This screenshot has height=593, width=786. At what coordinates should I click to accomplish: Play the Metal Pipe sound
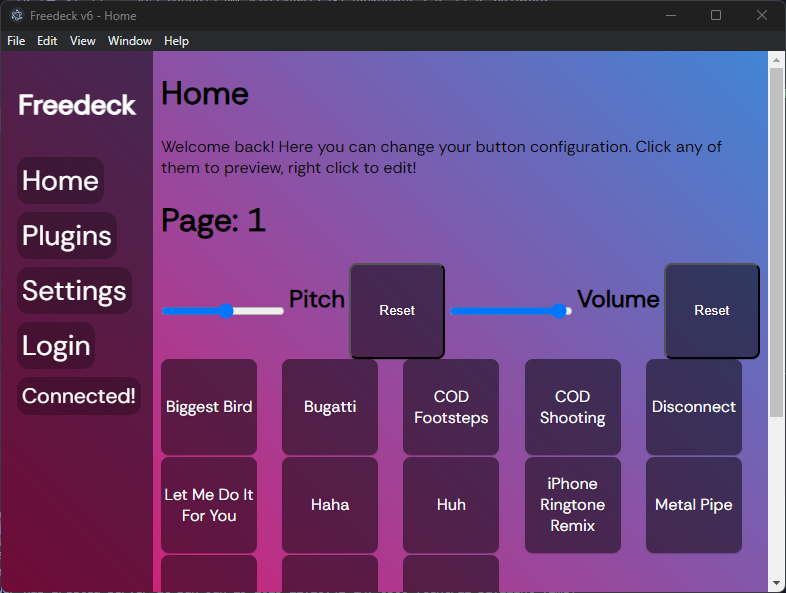[x=694, y=505]
